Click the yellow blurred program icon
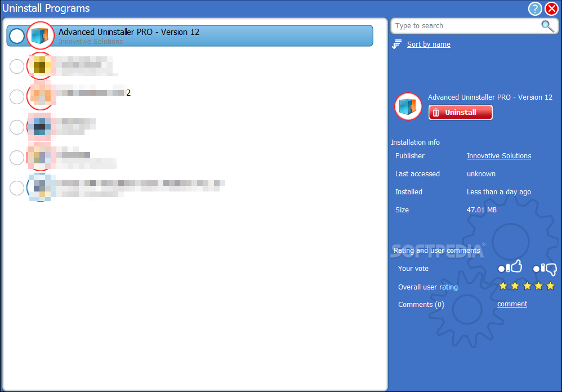 click(x=41, y=66)
